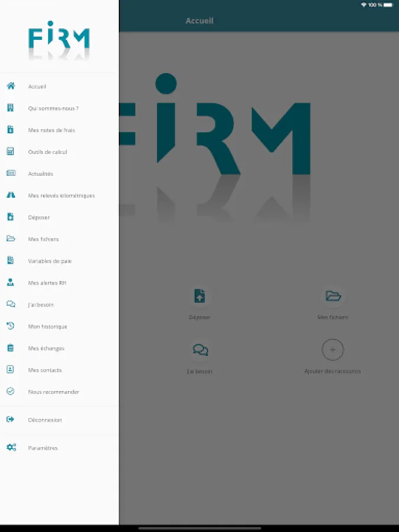Select Mes relevés kilométriques
399x532 pixels.
(x=59, y=196)
